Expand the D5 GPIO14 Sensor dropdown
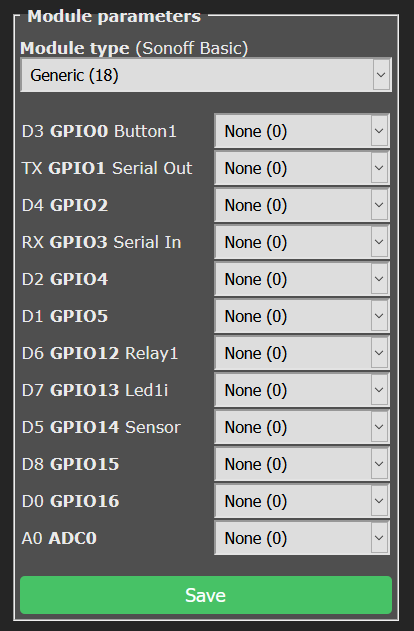 302,427
